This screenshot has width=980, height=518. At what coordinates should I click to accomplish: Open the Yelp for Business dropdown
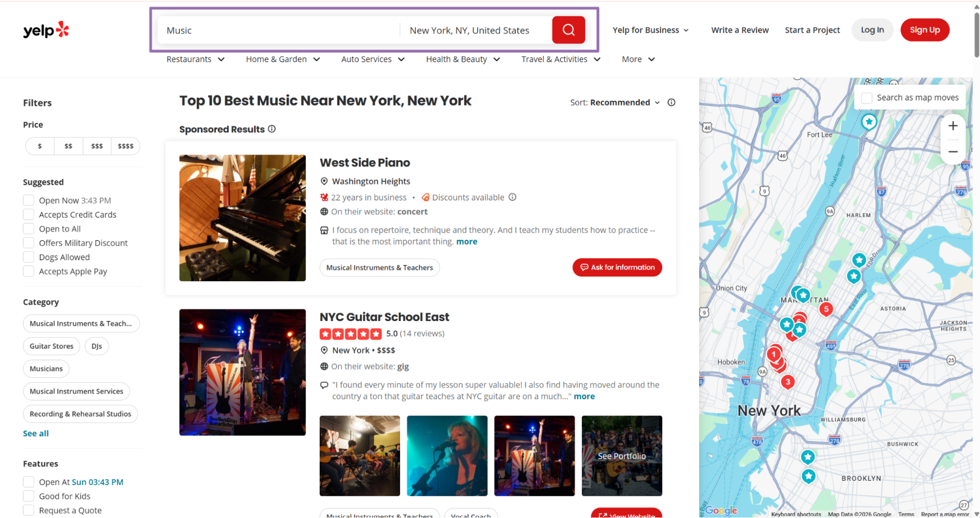pyautogui.click(x=651, y=30)
